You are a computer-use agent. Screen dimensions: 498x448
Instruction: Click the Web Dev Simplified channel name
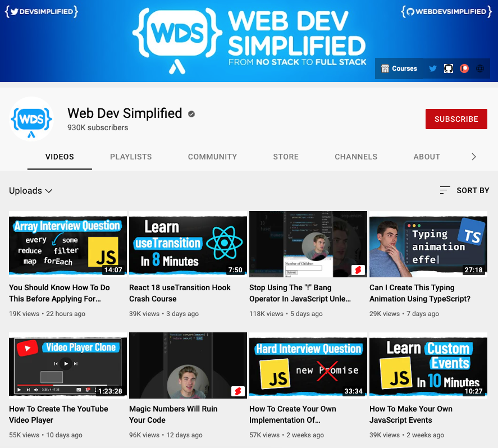pyautogui.click(x=125, y=113)
